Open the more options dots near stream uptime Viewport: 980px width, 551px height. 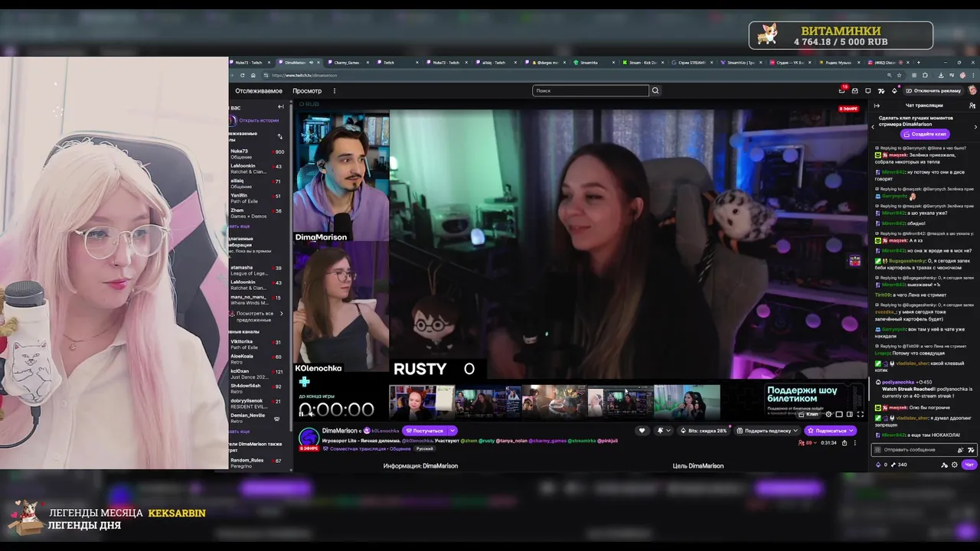coord(855,443)
